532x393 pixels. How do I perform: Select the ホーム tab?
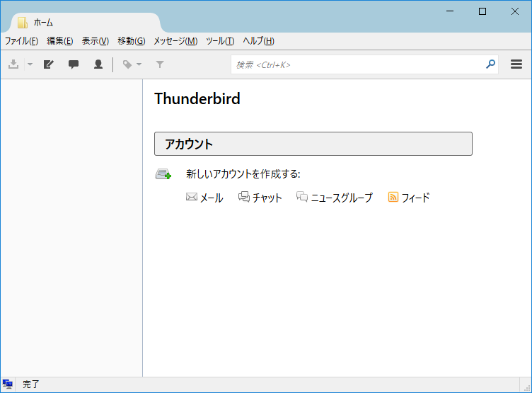[x=85, y=23]
